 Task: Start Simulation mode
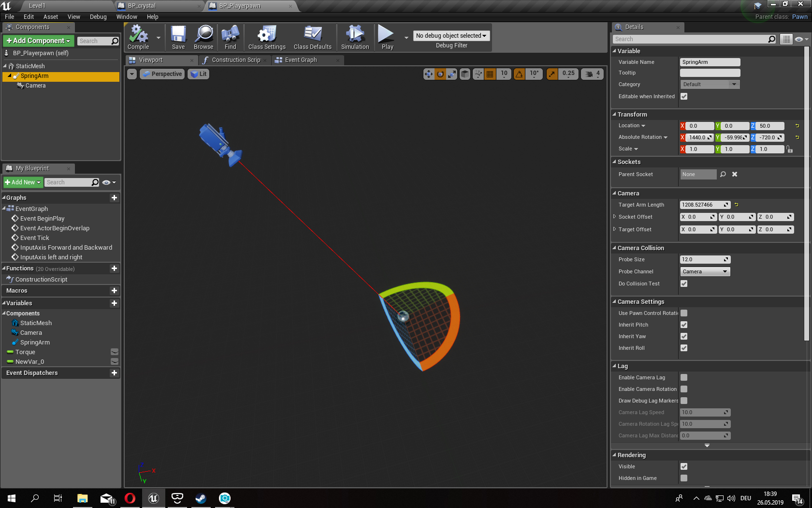point(355,37)
